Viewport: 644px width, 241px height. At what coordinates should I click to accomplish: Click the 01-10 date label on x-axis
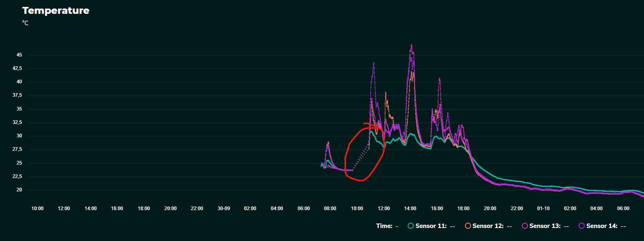tap(543, 208)
